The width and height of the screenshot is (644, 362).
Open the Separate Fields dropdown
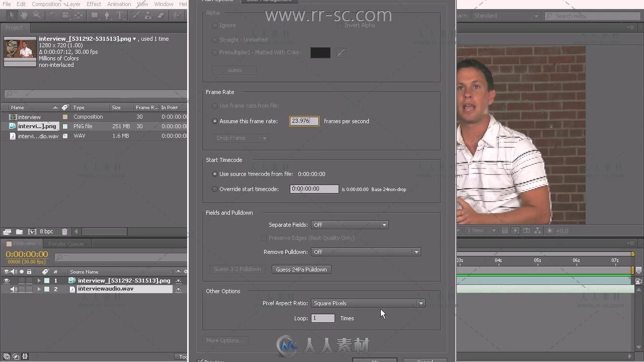pos(350,225)
